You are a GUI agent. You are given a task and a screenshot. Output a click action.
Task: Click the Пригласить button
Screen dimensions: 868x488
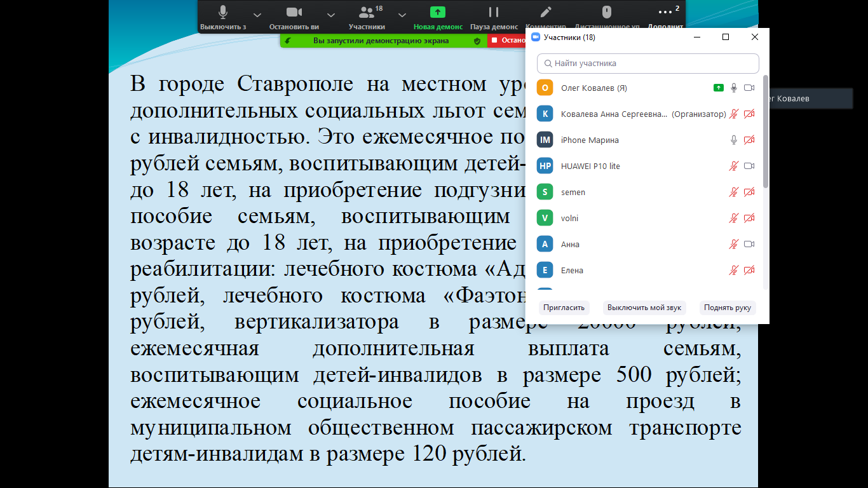coord(564,308)
